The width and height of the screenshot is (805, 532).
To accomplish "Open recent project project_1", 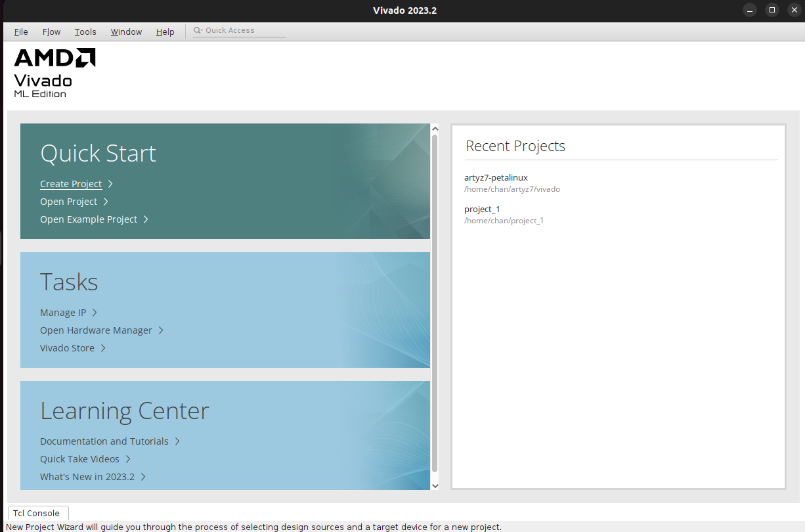I will pyautogui.click(x=482, y=209).
